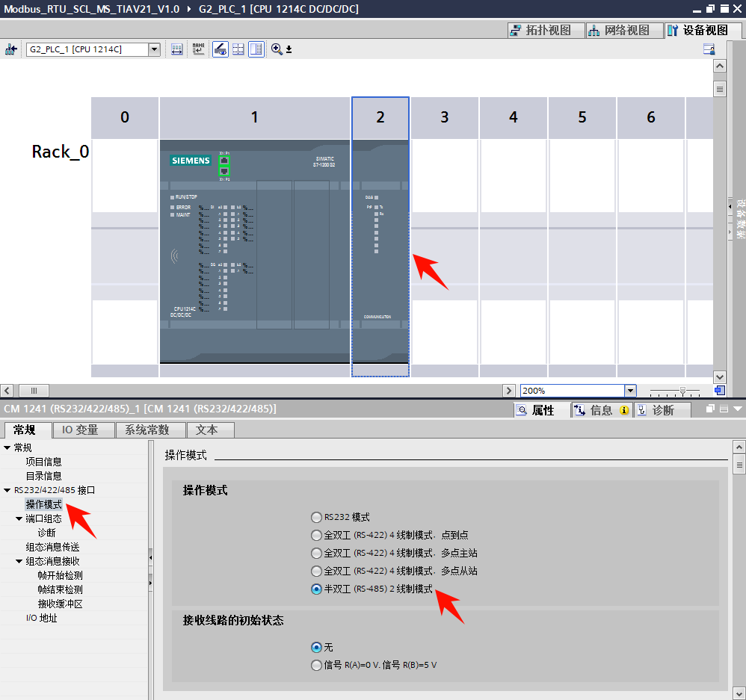Click the SIEMENS logo on the CPU

pos(191,161)
